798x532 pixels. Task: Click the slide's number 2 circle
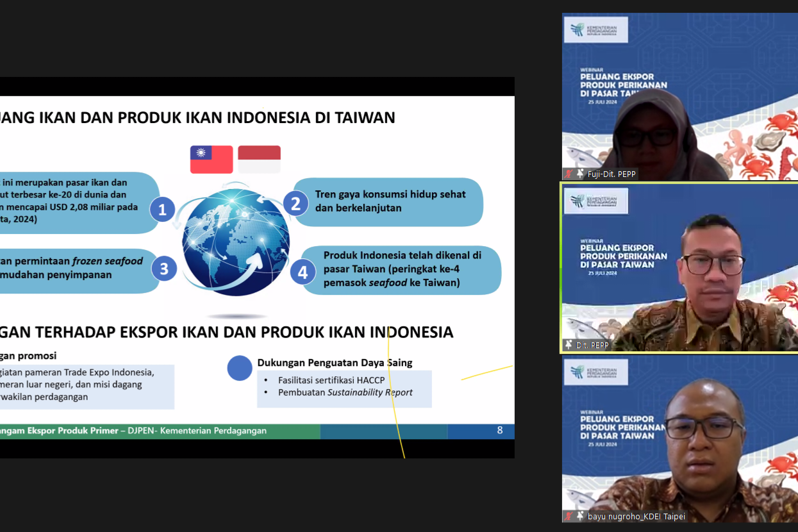pyautogui.click(x=295, y=204)
